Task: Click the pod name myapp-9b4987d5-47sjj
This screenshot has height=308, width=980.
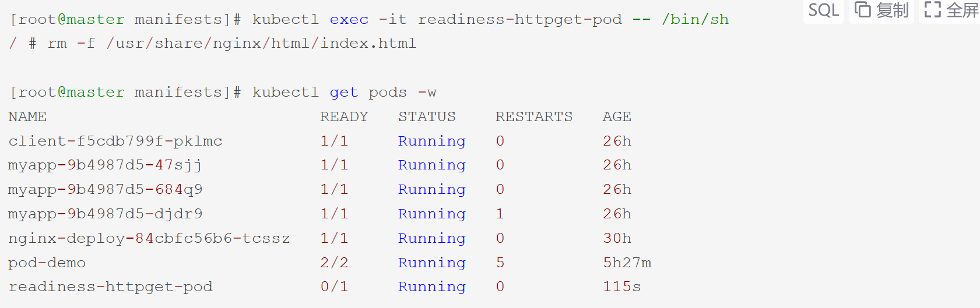Action: (105, 165)
